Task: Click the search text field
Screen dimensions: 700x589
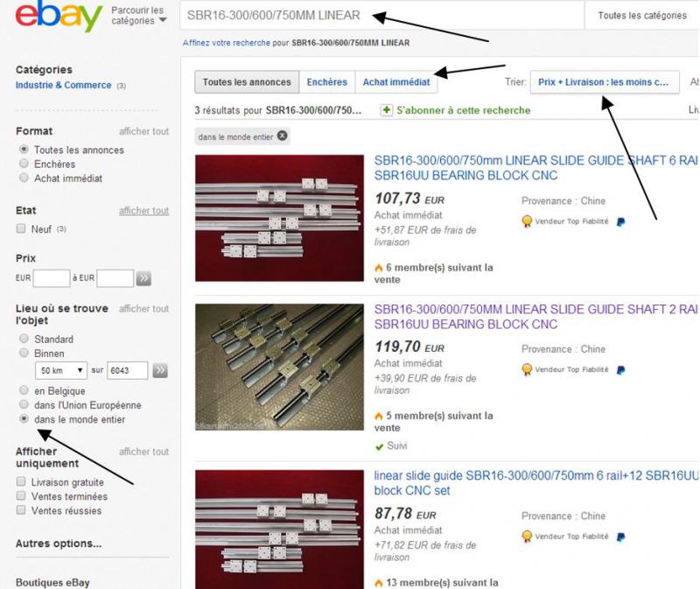Action: [381, 15]
